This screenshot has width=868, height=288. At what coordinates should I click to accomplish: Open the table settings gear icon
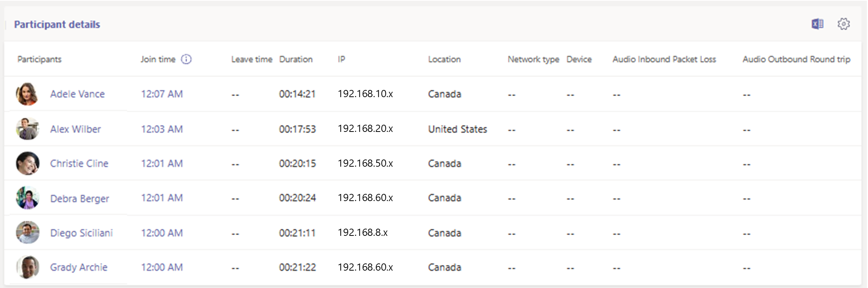(x=843, y=24)
